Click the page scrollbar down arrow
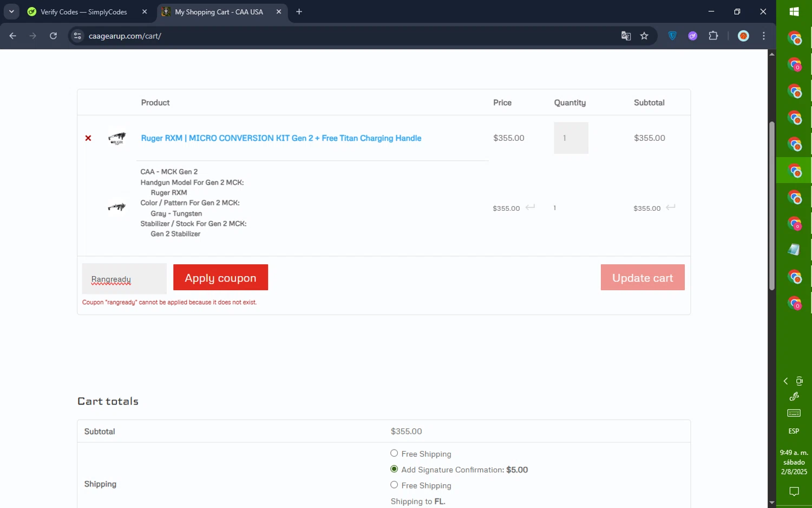The width and height of the screenshot is (812, 508). coord(771,503)
